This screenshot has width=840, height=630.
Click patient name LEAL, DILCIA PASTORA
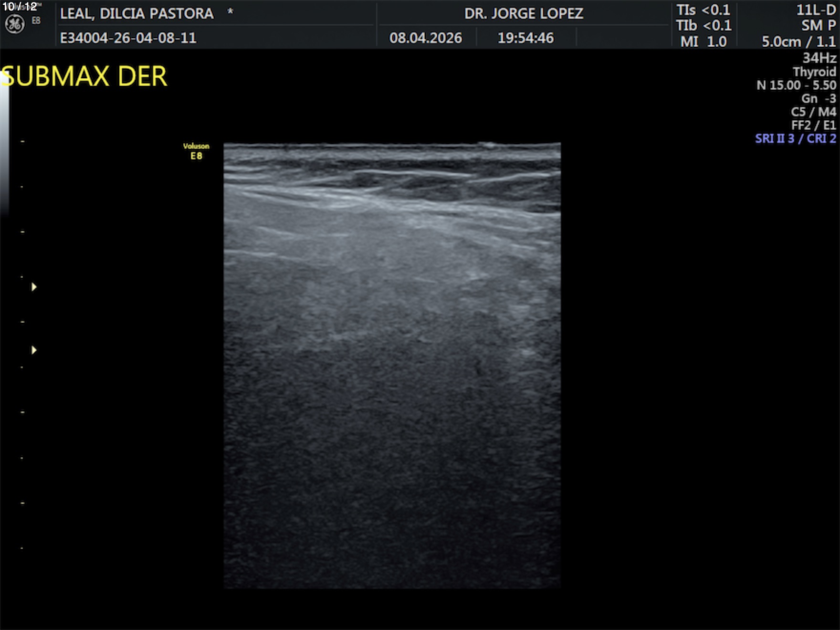click(x=136, y=13)
